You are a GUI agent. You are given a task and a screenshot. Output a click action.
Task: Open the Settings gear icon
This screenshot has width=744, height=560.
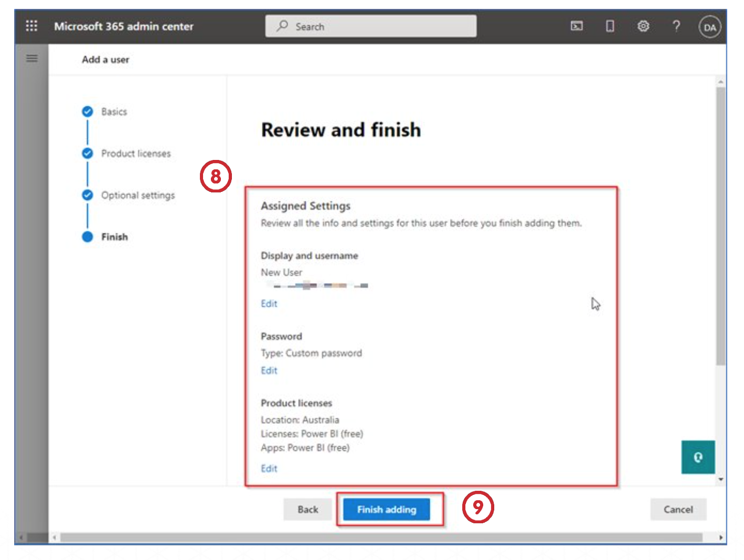click(643, 26)
